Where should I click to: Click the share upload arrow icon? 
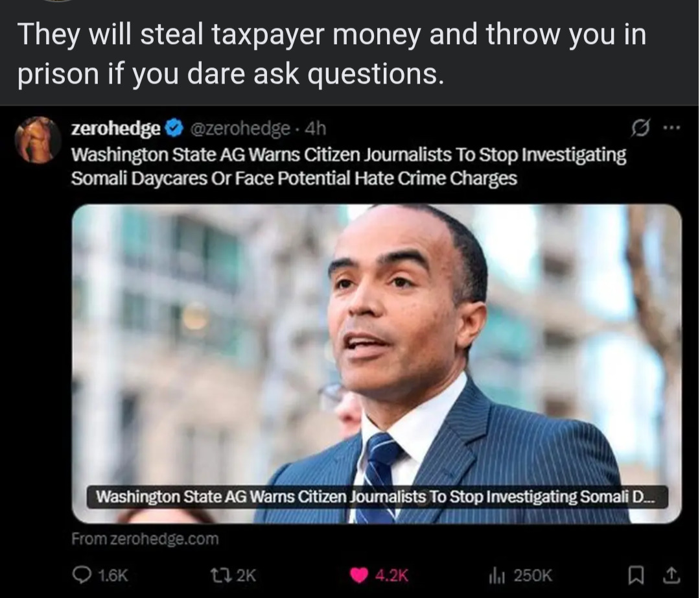[671, 575]
